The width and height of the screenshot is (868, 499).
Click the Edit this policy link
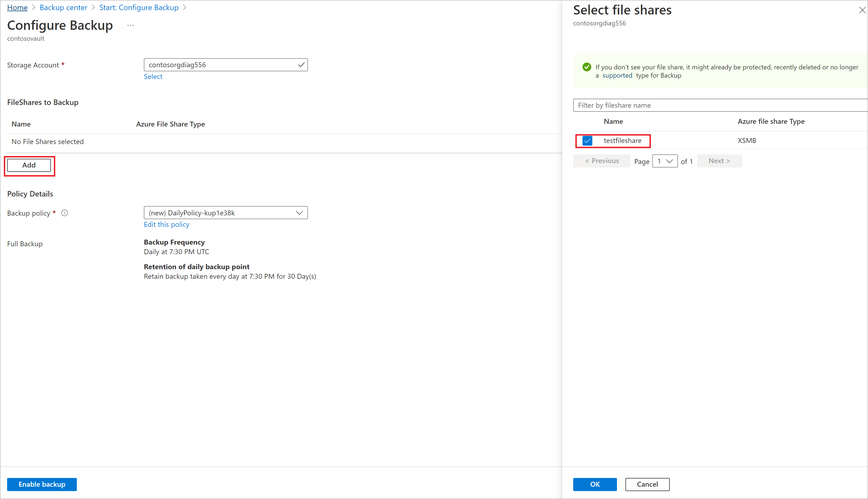[166, 224]
